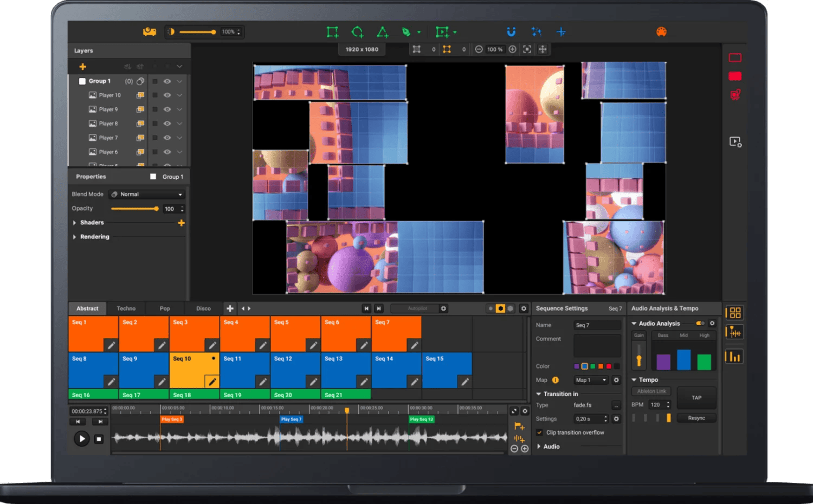Open the bar chart levels panel icon

pyautogui.click(x=735, y=356)
